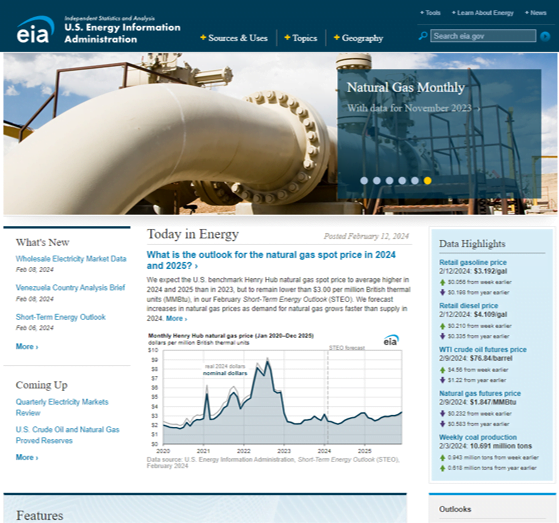Click green up arrow under Retail diesel price
This screenshot has width=559, height=523.
pyautogui.click(x=442, y=326)
